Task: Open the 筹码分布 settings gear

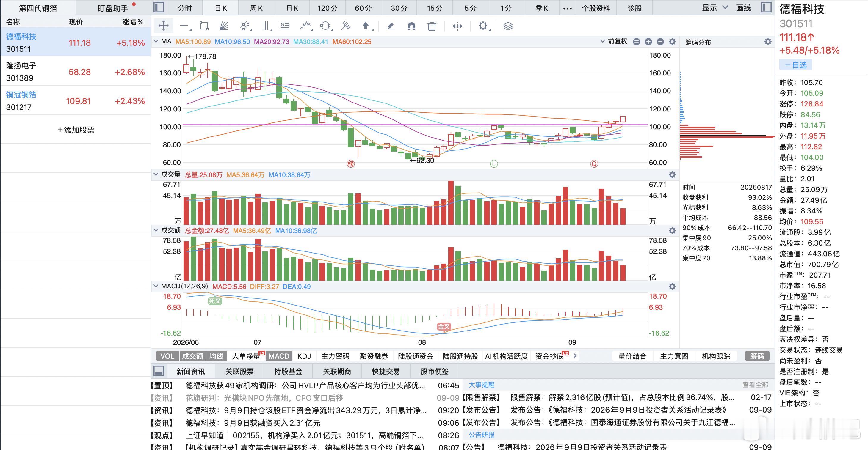Action: click(x=767, y=42)
